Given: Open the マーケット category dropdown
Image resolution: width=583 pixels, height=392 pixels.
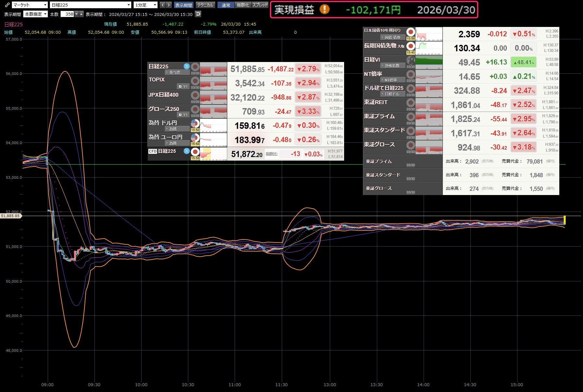Looking at the screenshot, I should [x=30, y=5].
